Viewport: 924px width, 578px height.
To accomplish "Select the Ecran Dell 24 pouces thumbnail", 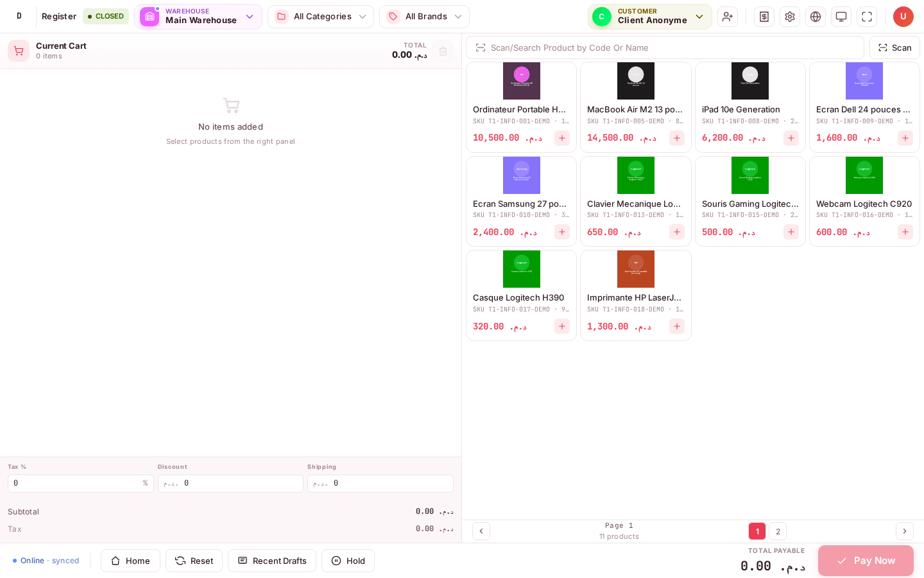I will [864, 81].
